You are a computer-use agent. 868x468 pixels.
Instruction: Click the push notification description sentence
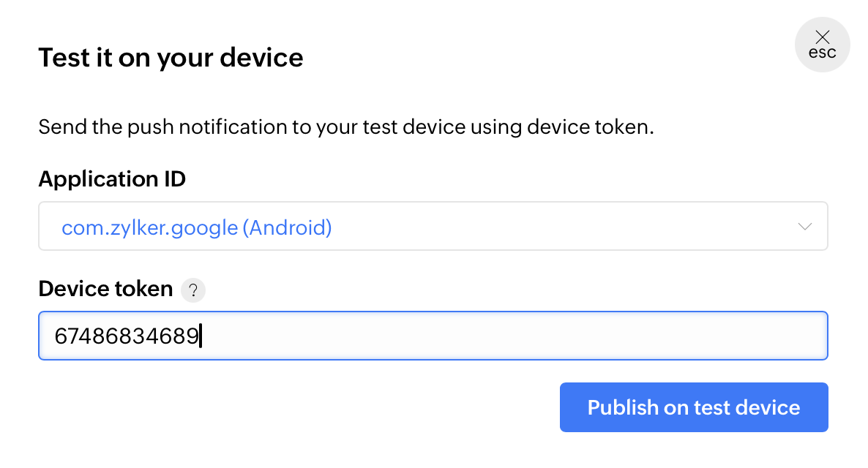click(345, 128)
